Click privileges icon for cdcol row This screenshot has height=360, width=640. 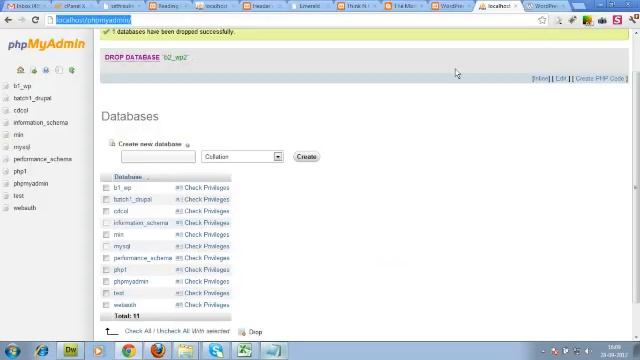pos(179,211)
